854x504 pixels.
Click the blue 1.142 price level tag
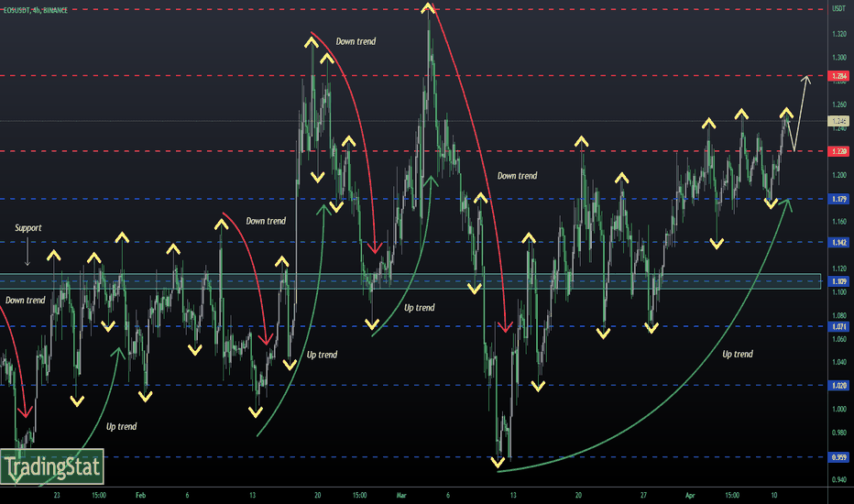pos(838,242)
